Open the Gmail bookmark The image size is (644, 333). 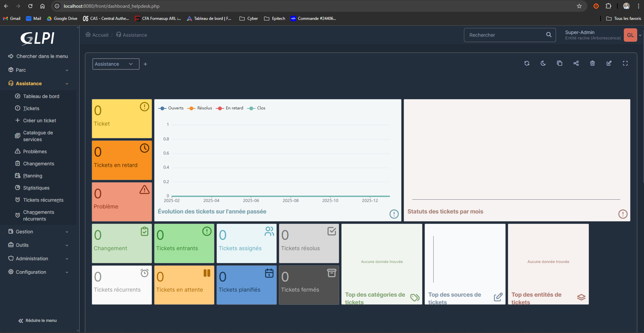(11, 19)
